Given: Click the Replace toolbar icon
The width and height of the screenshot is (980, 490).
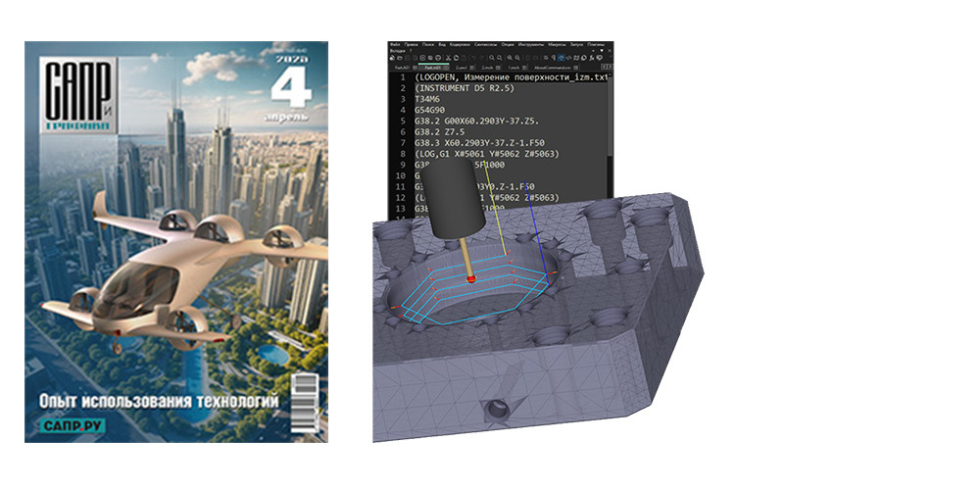Looking at the screenshot, I should click(500, 58).
